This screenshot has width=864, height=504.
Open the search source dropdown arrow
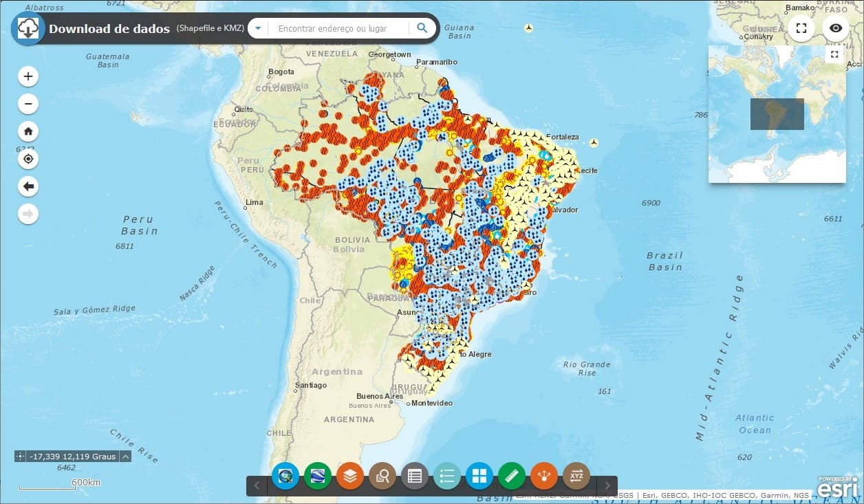click(x=258, y=28)
